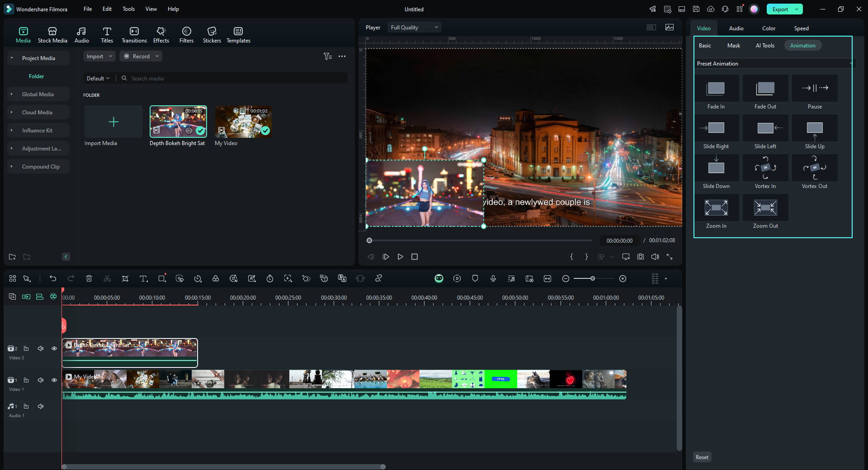Open the Stickers panel

tap(212, 35)
